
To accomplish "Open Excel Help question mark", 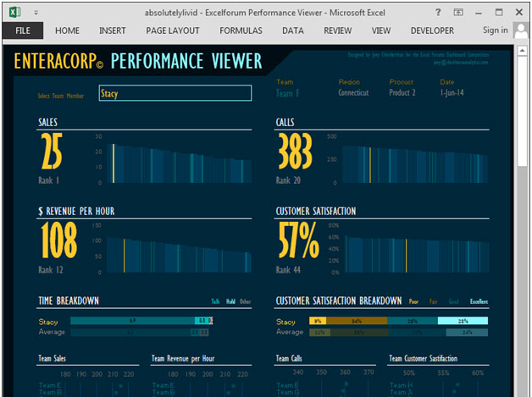I will 438,13.
